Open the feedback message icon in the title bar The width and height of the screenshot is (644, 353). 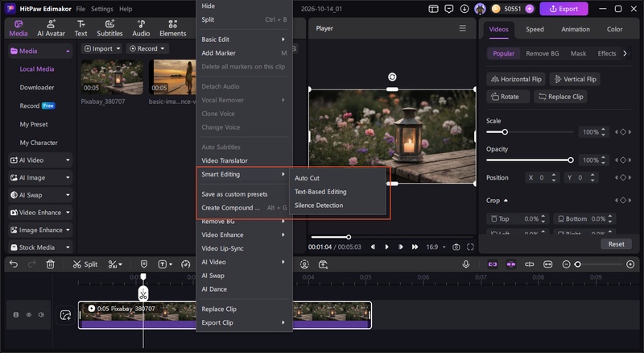coord(449,9)
